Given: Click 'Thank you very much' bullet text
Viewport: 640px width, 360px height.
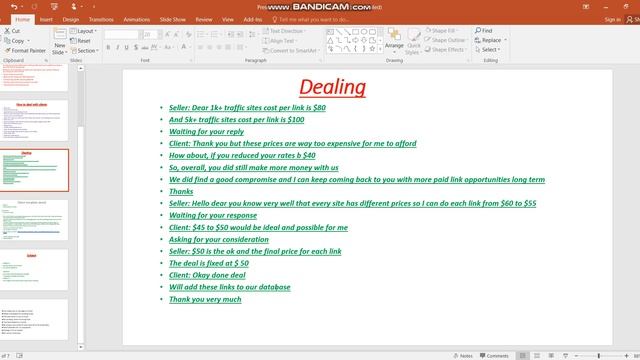Looking at the screenshot, I should coord(205,299).
